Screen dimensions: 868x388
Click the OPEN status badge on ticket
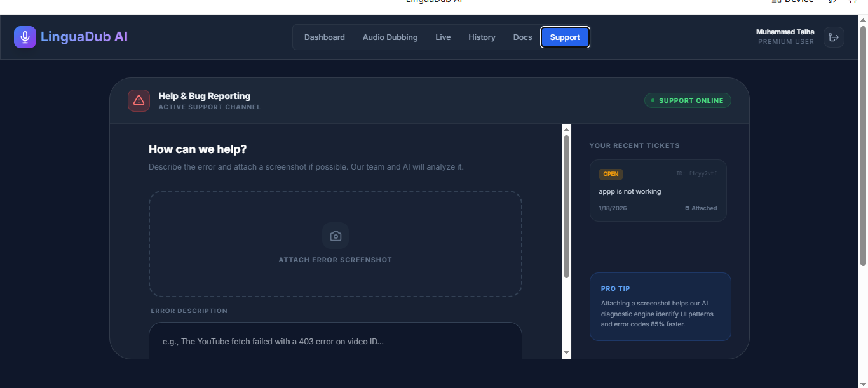point(611,174)
